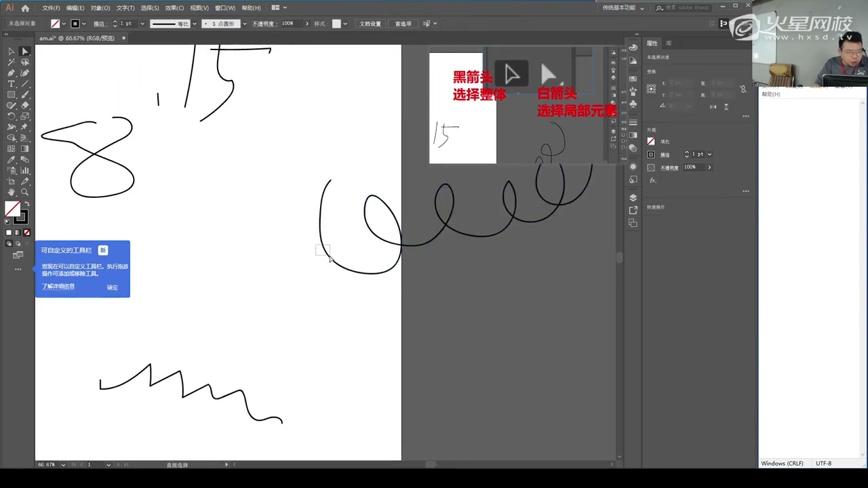Select the Curvature tool
Screen dimensions: 868x488
pyautogui.click(x=25, y=73)
